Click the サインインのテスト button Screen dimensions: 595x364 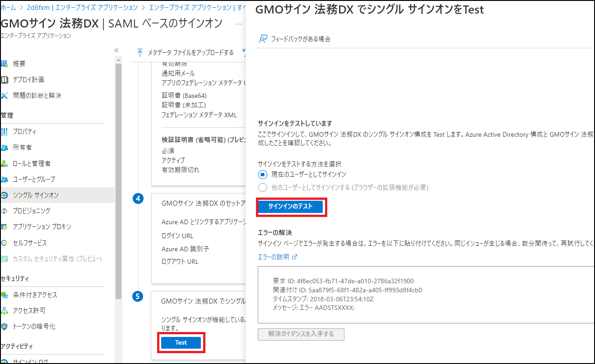tap(290, 207)
